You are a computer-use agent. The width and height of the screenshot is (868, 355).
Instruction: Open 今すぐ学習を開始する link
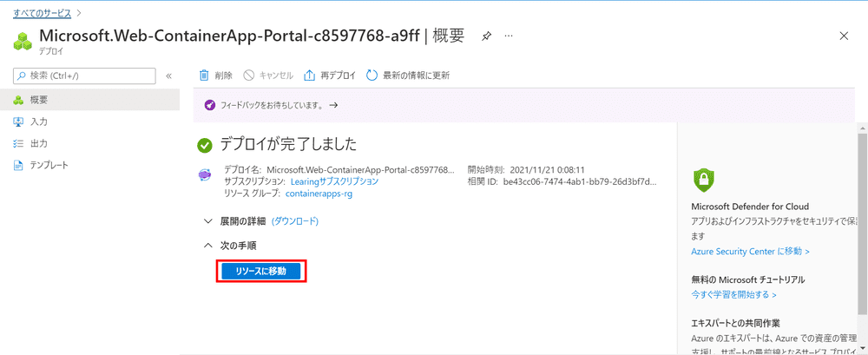[x=734, y=294]
